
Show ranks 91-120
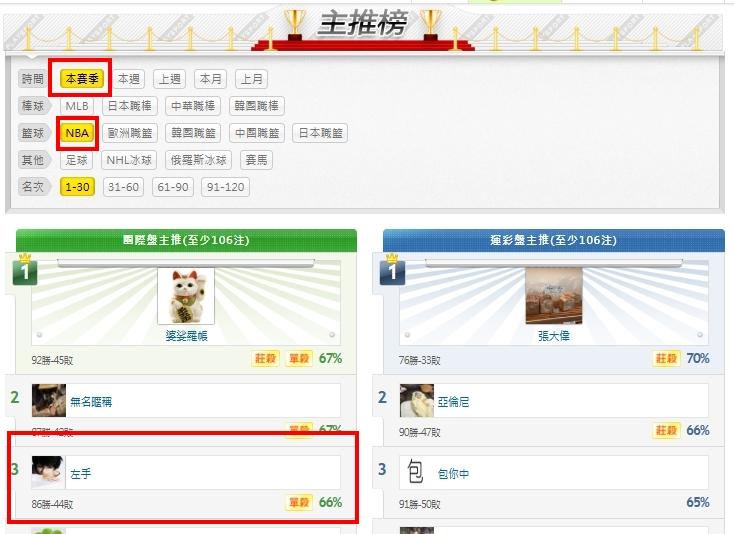pyautogui.click(x=225, y=187)
